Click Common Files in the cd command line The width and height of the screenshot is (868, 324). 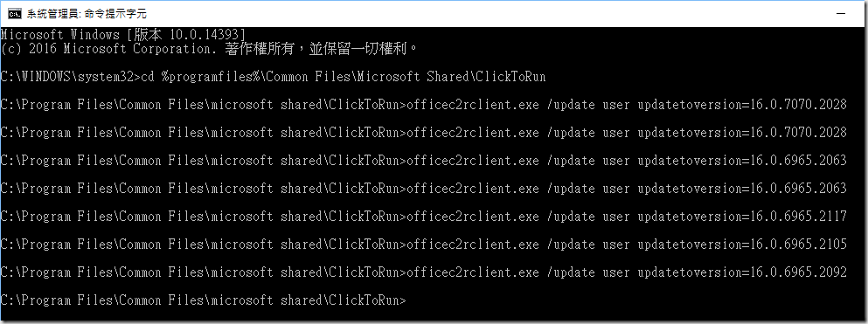[x=309, y=77]
